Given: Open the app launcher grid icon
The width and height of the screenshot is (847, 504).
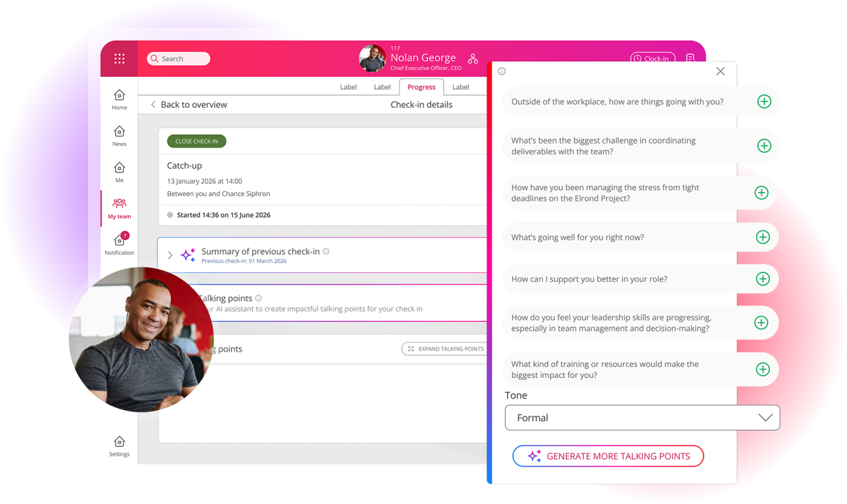Looking at the screenshot, I should tap(119, 58).
